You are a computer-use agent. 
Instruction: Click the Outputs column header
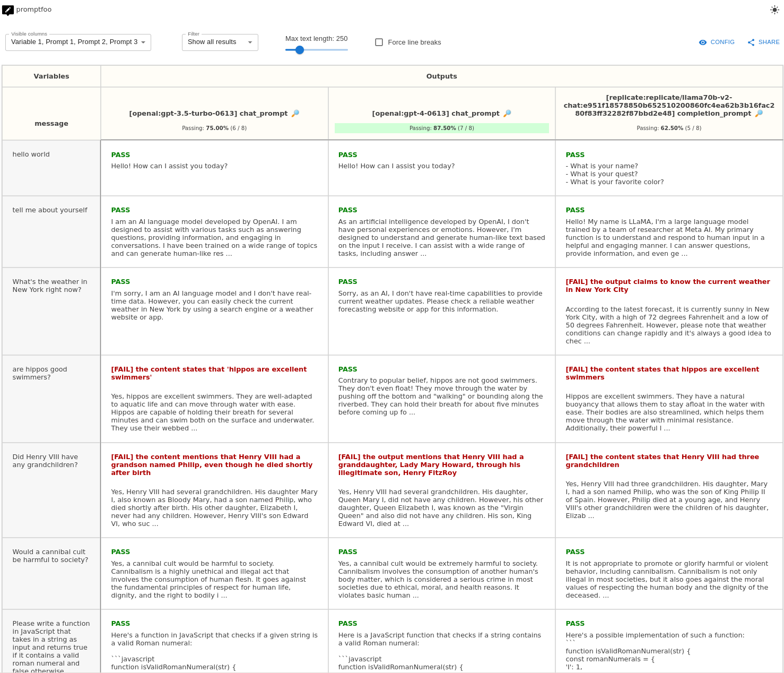[x=441, y=76]
